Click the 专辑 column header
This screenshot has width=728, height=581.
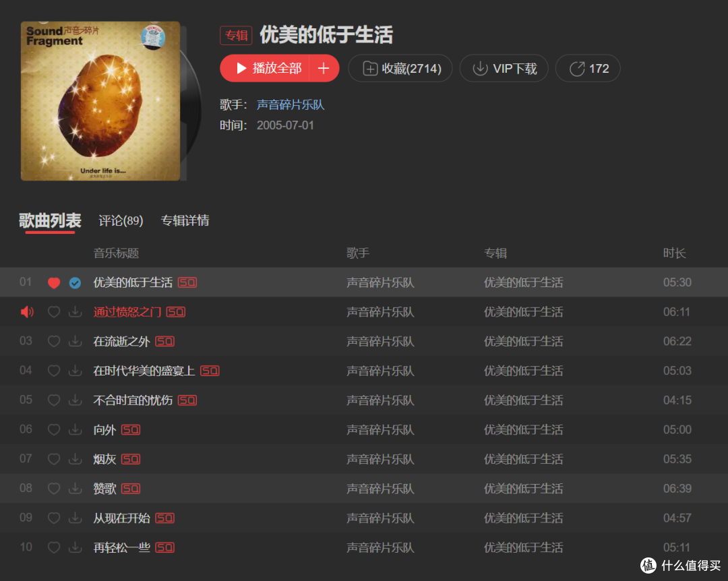[495, 253]
